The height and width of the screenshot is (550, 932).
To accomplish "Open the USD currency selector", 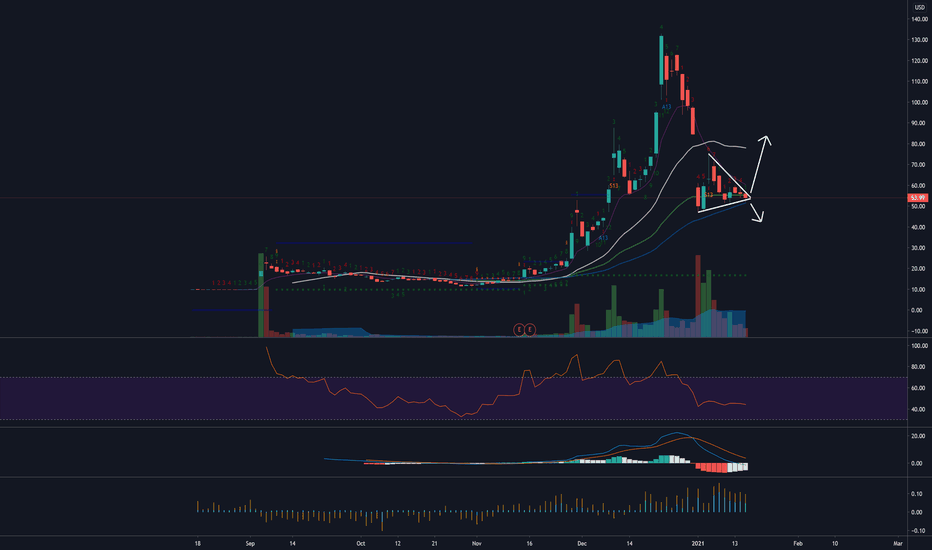I will click(919, 7).
